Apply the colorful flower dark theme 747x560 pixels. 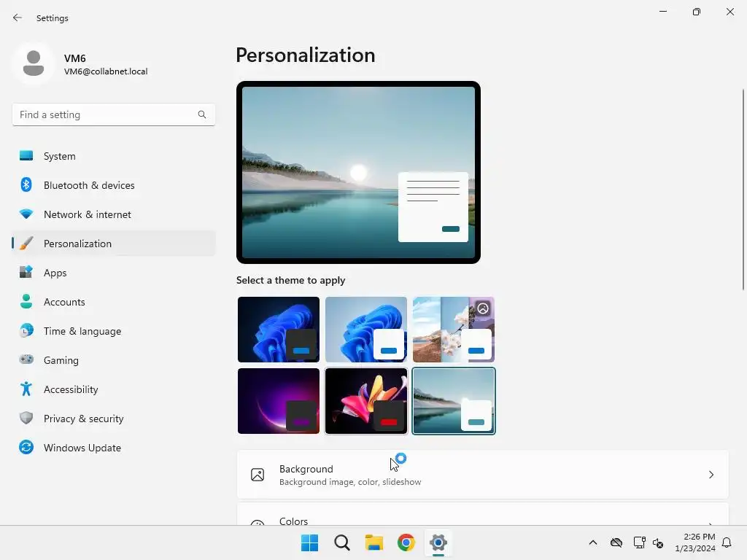point(366,401)
